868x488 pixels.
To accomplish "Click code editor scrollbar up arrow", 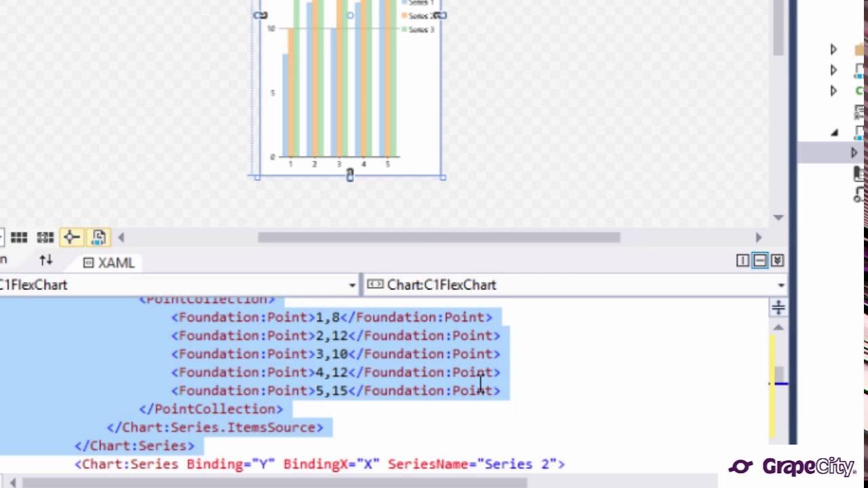I will (x=778, y=327).
